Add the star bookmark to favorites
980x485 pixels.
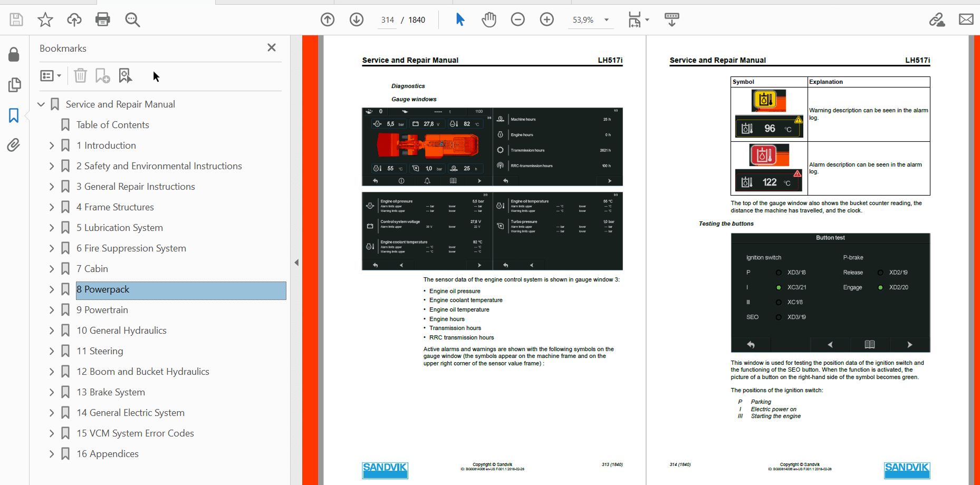click(x=45, y=20)
